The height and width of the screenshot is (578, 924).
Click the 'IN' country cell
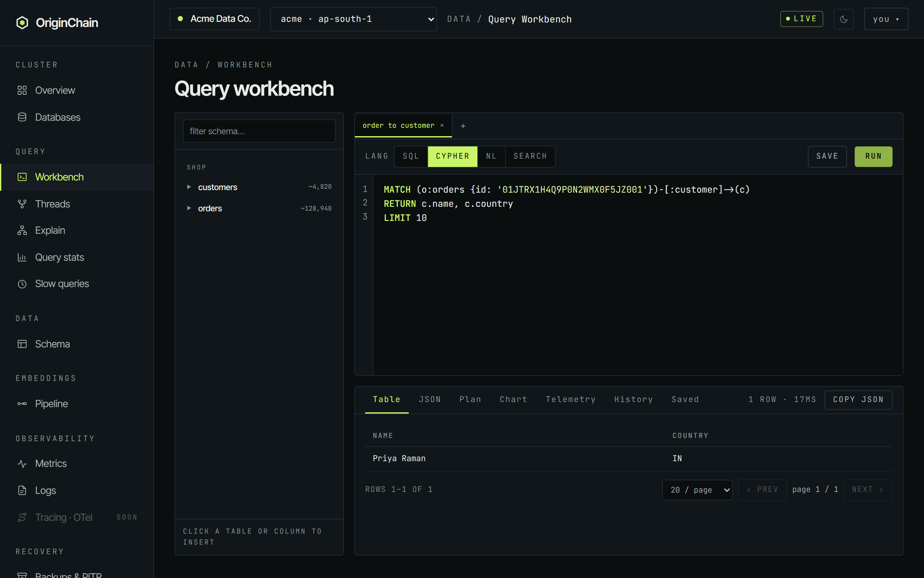tap(677, 459)
